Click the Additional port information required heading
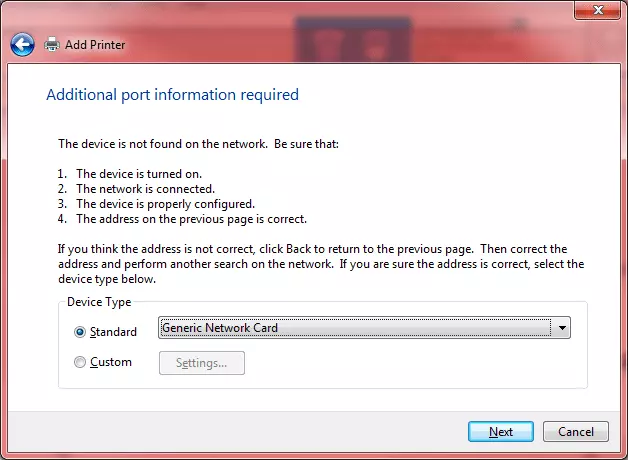Viewport: 628px width, 460px height. [172, 95]
